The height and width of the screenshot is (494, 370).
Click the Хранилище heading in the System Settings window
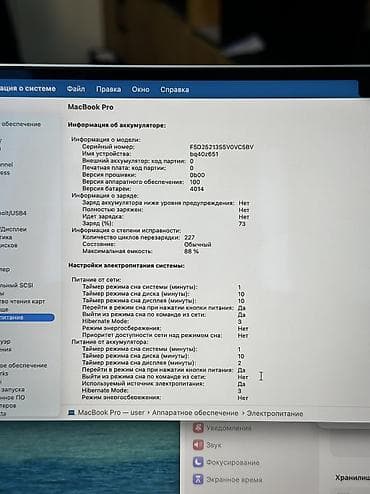[353, 478]
